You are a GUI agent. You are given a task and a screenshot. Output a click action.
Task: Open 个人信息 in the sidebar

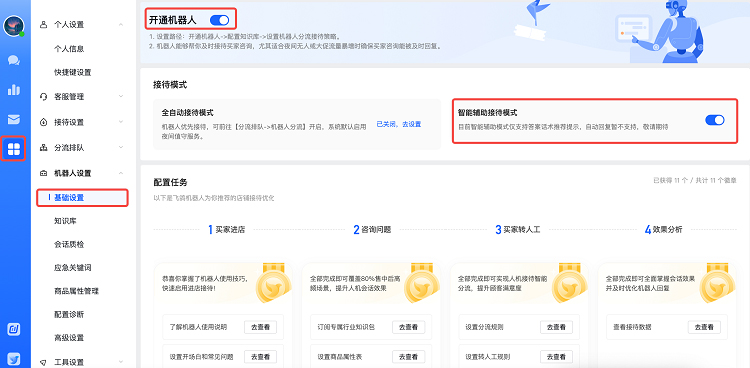69,49
